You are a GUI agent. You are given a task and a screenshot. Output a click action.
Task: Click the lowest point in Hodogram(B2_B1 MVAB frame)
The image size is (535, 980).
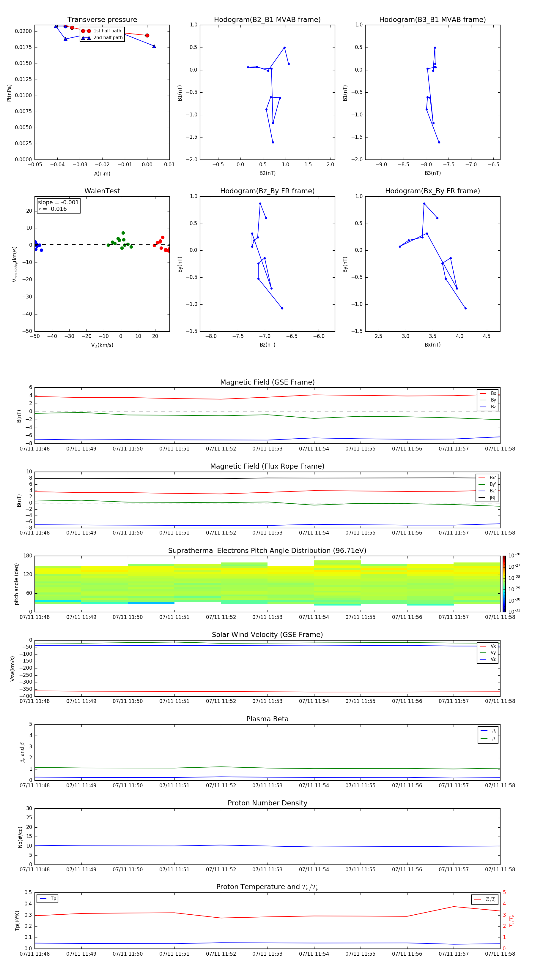(x=273, y=142)
